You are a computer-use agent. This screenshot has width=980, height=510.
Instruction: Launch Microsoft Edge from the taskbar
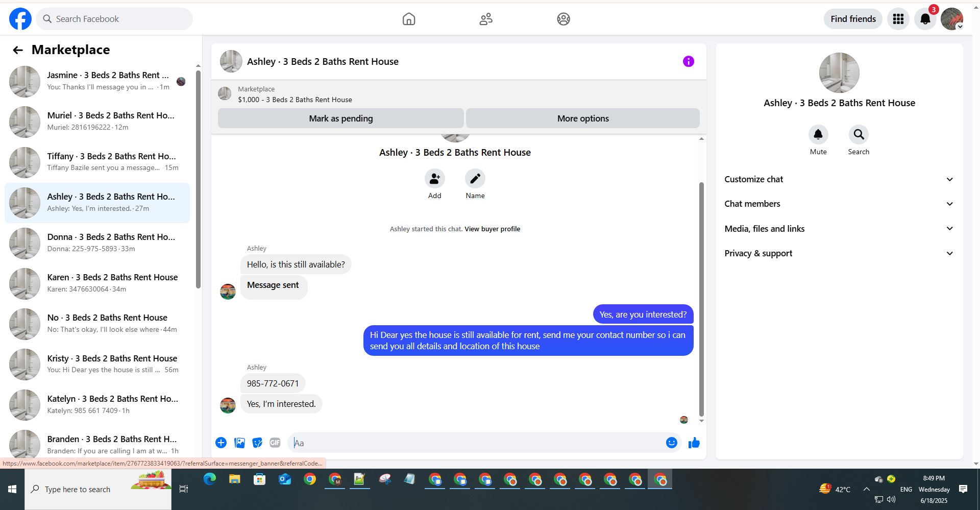(x=210, y=479)
